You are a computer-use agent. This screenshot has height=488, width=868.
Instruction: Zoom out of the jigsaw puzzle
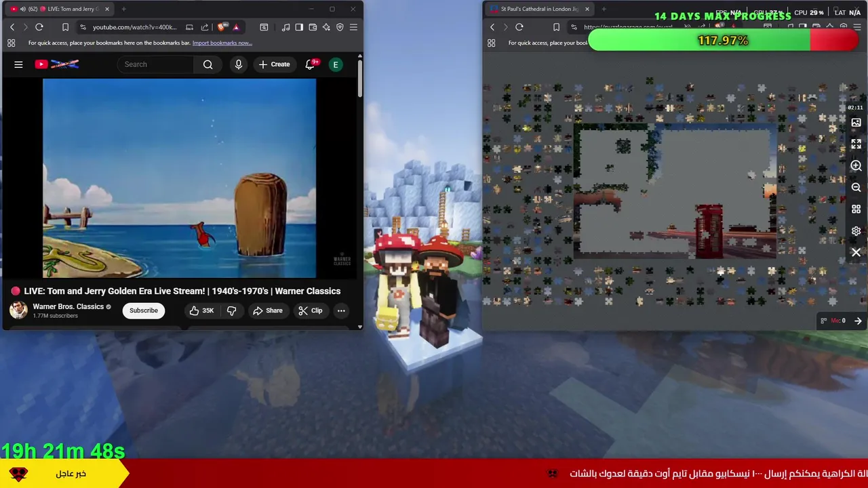[856, 187]
